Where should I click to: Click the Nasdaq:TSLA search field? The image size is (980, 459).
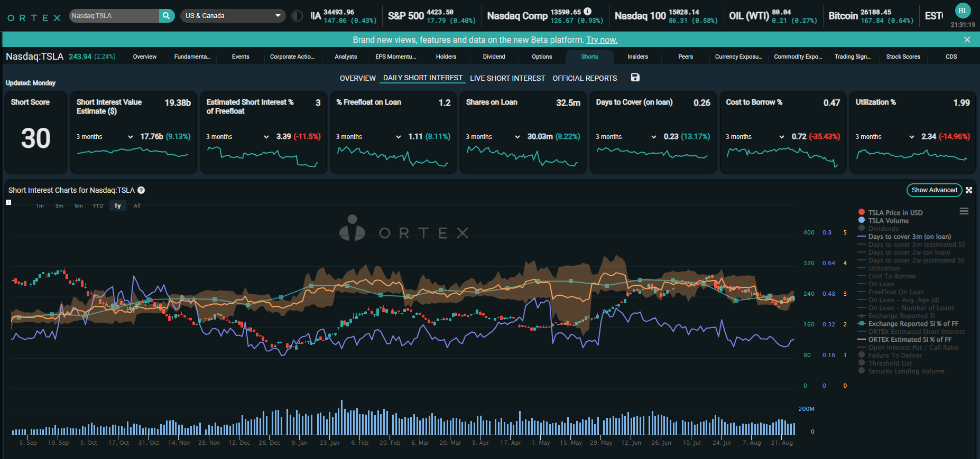pyautogui.click(x=114, y=16)
